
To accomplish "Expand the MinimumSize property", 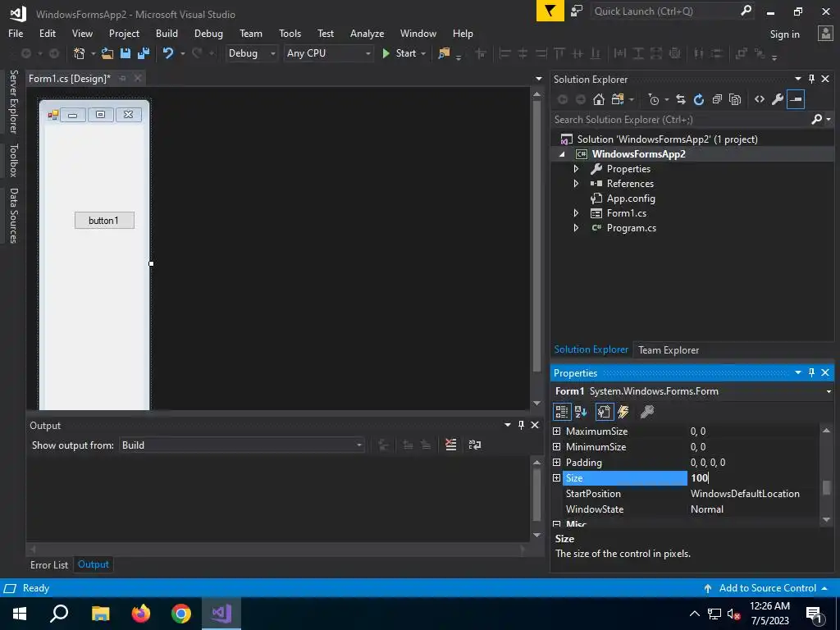I will coord(557,447).
